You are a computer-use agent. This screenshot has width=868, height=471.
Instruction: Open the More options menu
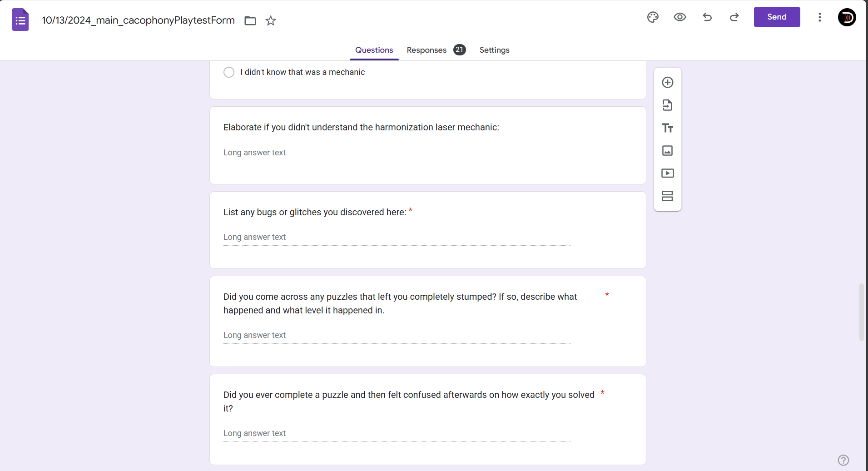point(819,17)
